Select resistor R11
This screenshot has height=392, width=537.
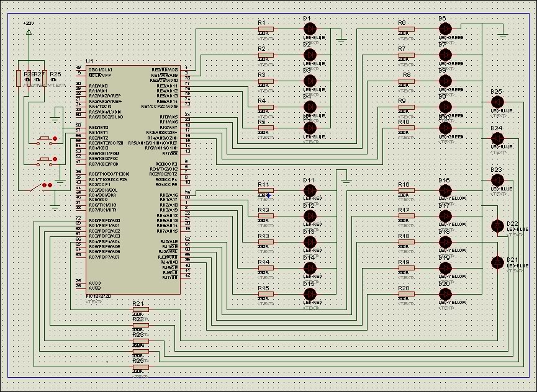point(266,190)
